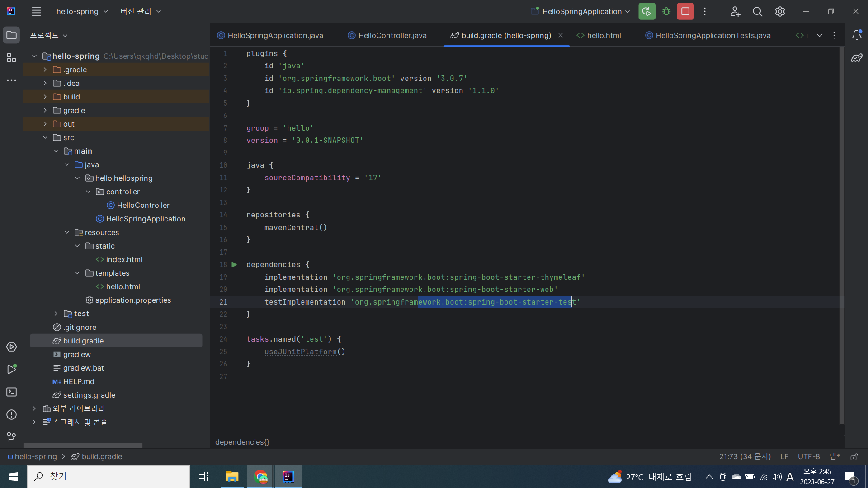Expand the controller folder in tree
The image size is (868, 488).
pos(88,191)
